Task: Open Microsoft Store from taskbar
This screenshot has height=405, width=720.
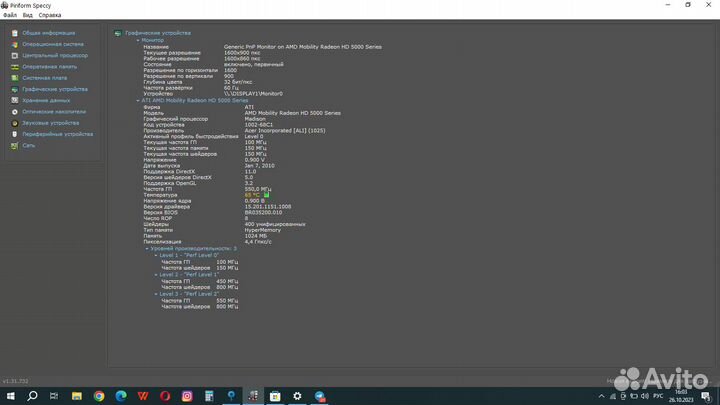Action: [275, 396]
